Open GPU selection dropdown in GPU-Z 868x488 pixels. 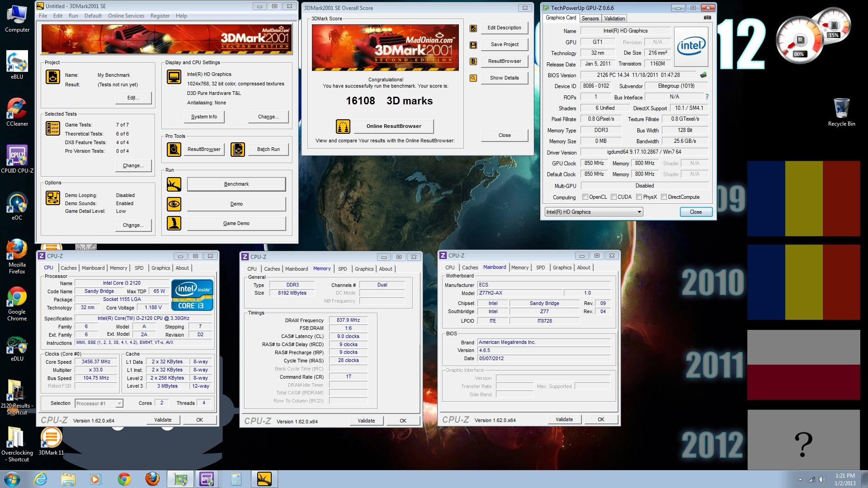pyautogui.click(x=593, y=212)
